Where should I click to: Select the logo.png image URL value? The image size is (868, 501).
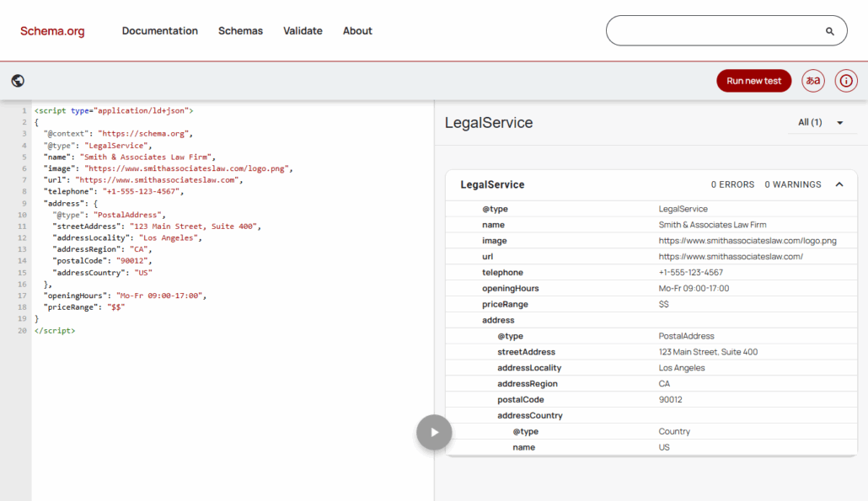pos(747,241)
